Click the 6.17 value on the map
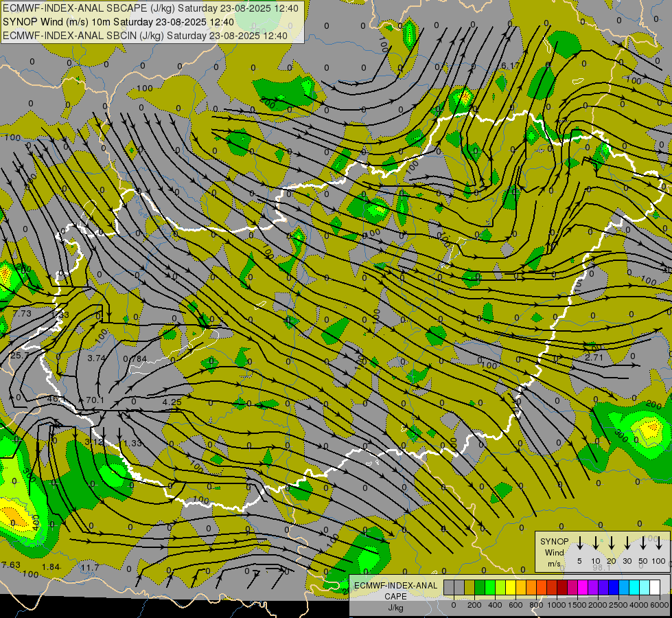This screenshot has height=618, width=672. click(510, 66)
